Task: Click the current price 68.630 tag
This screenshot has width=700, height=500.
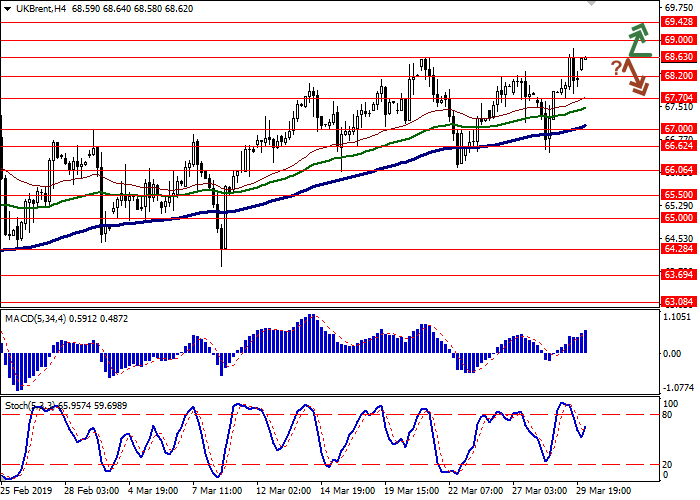Action: click(x=679, y=57)
